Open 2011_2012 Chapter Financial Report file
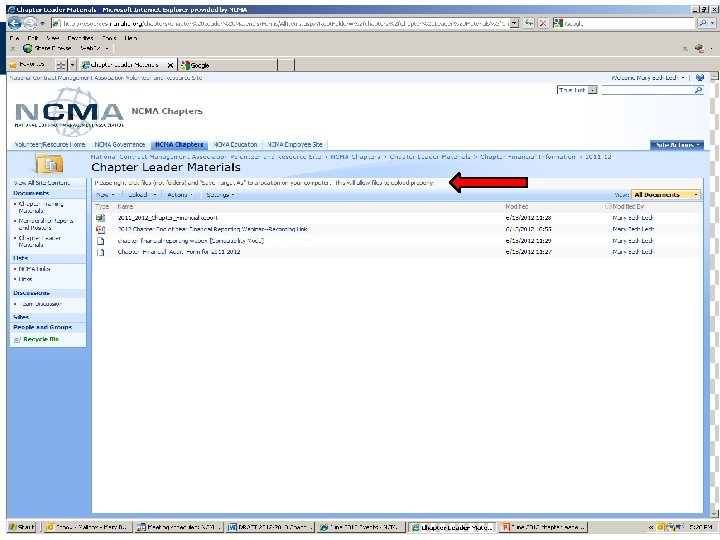The width and height of the screenshot is (720, 540). (x=168, y=218)
